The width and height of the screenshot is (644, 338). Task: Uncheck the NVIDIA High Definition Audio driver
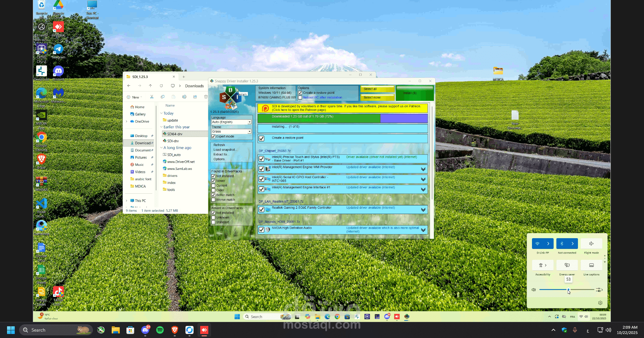[x=262, y=230]
